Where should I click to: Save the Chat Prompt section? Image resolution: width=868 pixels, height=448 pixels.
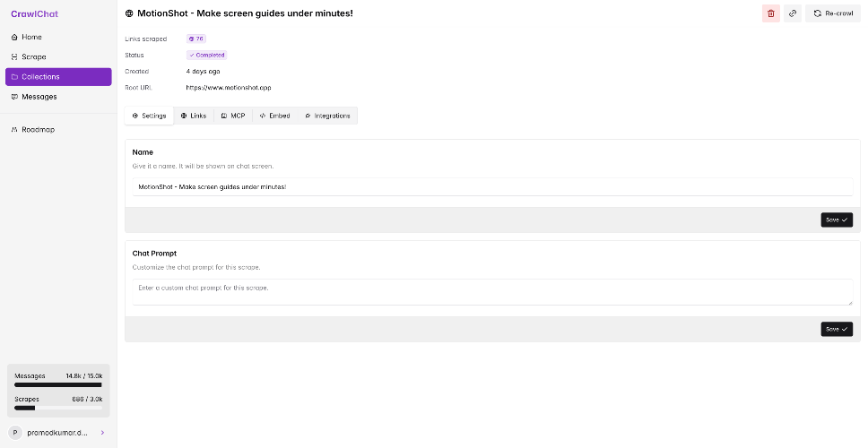tap(836, 329)
